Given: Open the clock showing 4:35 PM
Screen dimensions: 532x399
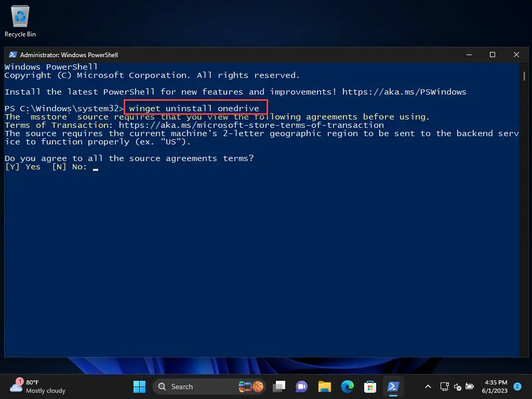Looking at the screenshot, I should 495,387.
